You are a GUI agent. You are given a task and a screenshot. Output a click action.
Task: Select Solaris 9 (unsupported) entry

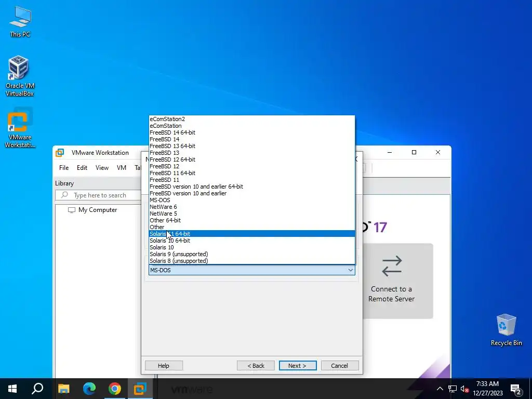coord(252,254)
